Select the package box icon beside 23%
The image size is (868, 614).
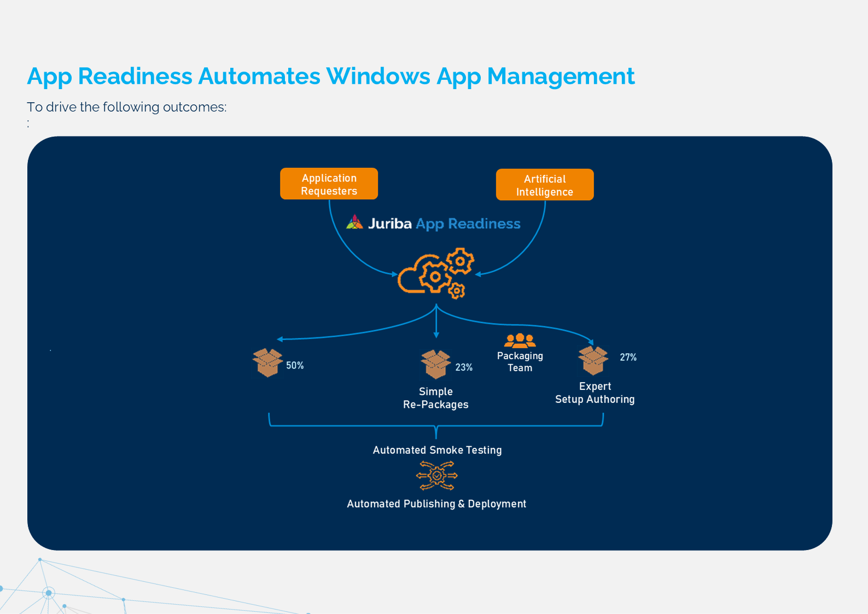click(x=435, y=365)
